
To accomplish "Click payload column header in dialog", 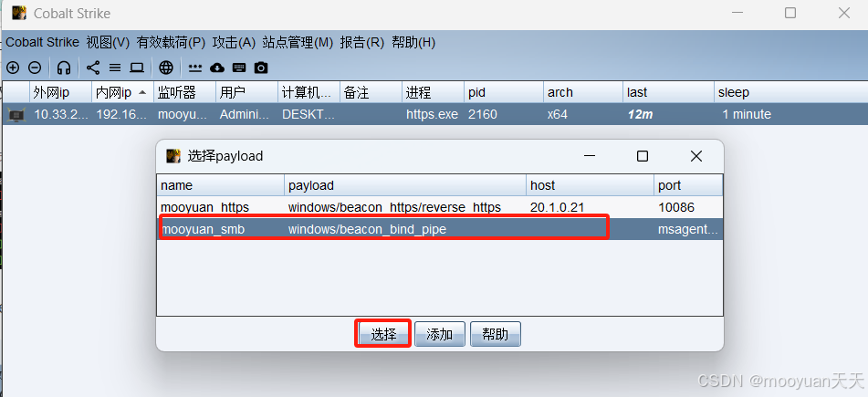I will coord(406,185).
